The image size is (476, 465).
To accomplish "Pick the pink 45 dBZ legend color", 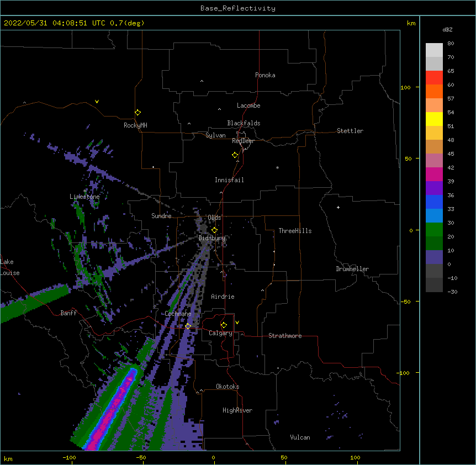I will [434, 161].
